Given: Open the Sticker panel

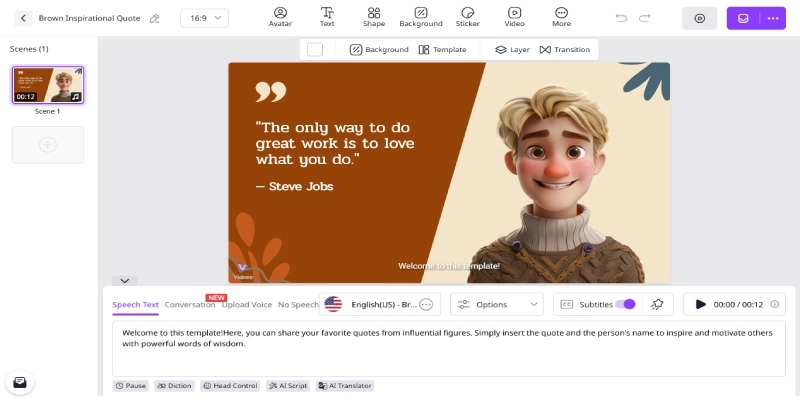Looking at the screenshot, I should [x=467, y=16].
